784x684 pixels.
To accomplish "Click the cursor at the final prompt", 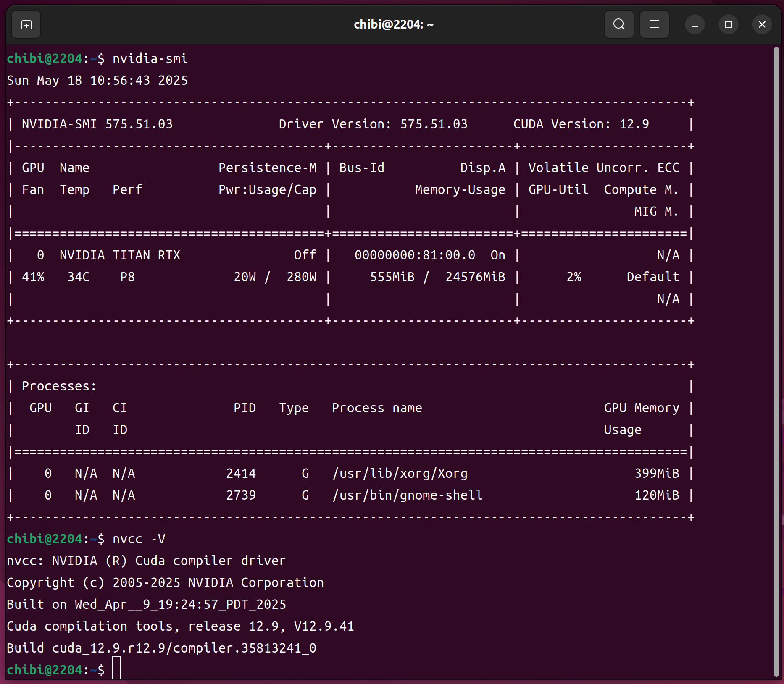I will click(116, 668).
